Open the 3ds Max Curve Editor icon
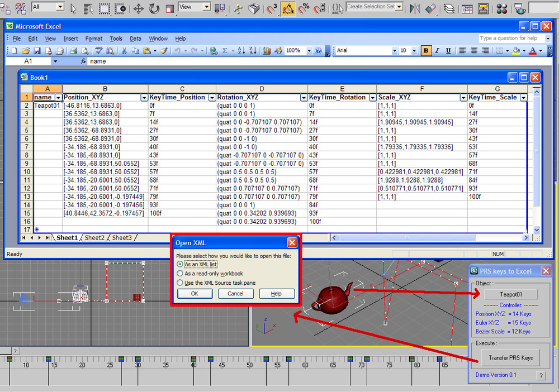This screenshot has width=559, height=392. [x=467, y=8]
